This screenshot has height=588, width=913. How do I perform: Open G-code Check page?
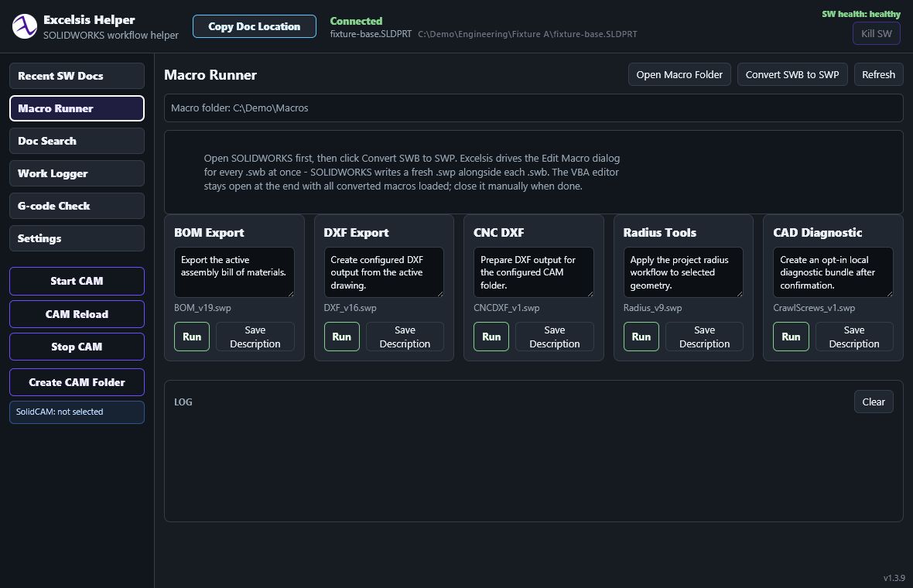[77, 206]
